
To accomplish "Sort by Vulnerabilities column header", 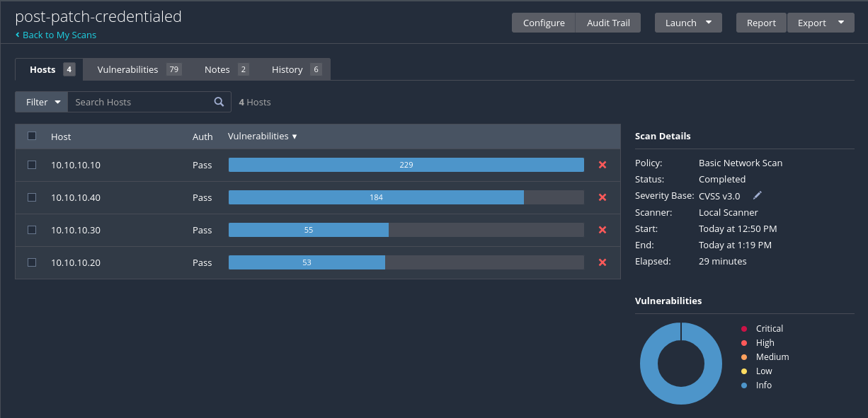I will [262, 136].
